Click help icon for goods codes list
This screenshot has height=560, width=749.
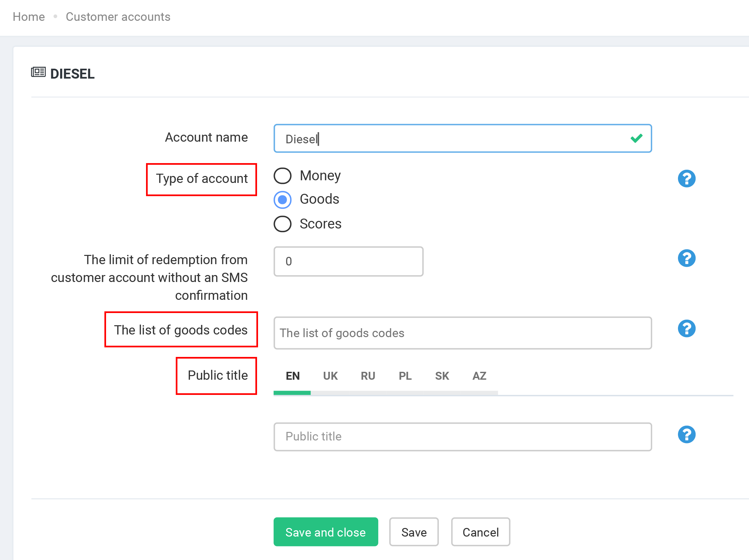coord(686,329)
